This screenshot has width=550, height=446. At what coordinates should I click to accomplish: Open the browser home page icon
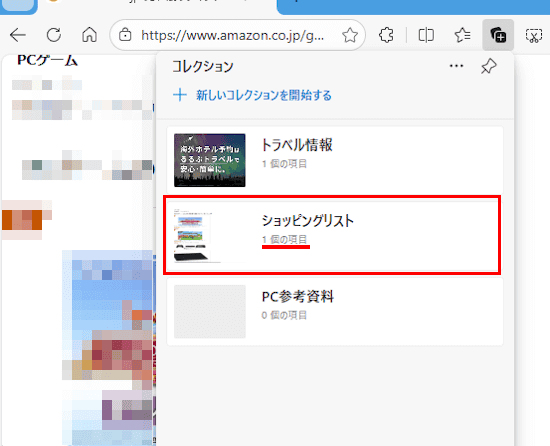pos(89,35)
